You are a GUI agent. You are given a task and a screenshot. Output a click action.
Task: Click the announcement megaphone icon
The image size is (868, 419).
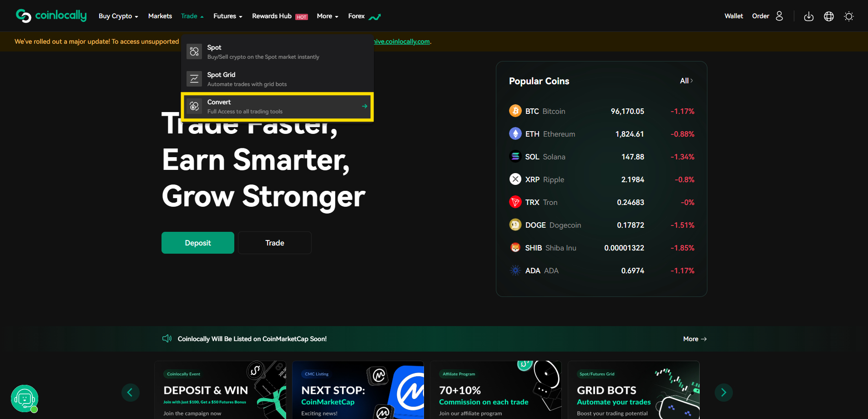167,338
